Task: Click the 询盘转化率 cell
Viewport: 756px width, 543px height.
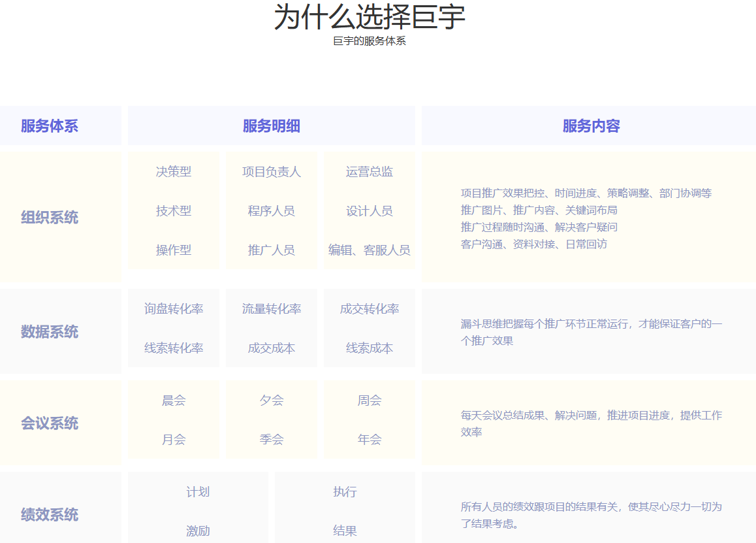Action: [174, 309]
